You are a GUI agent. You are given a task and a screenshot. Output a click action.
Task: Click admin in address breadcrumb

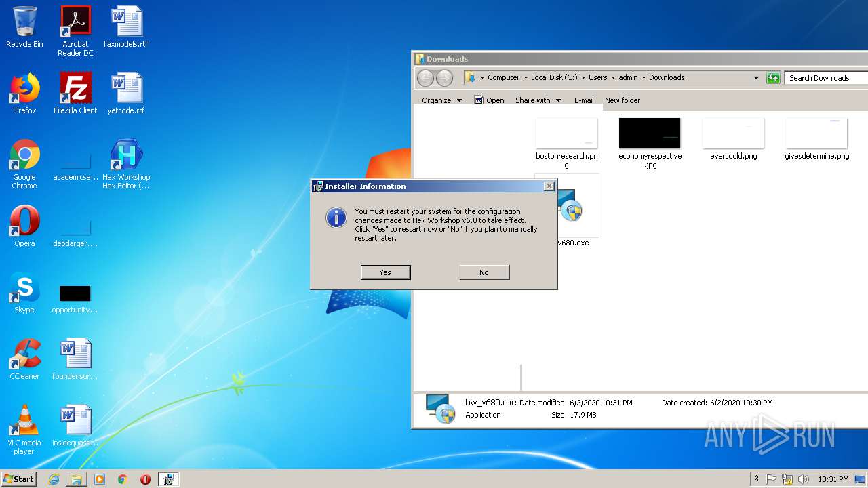point(628,77)
